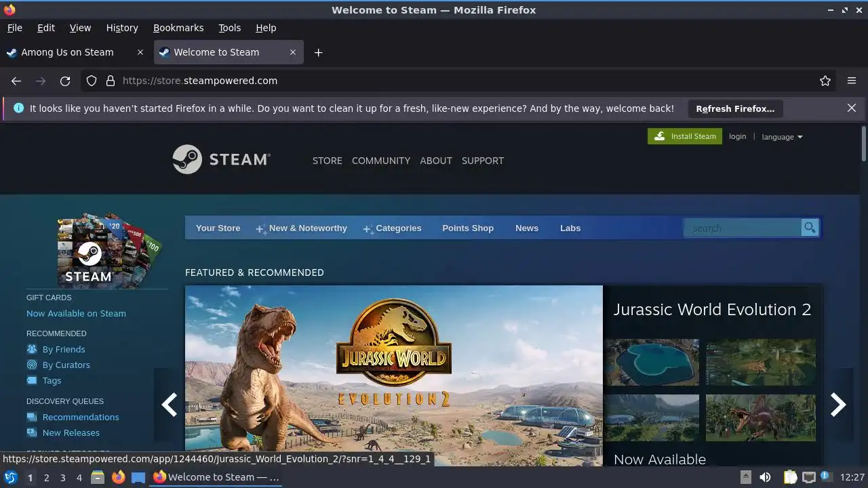Close the Among Us on Steam tab

click(x=140, y=52)
